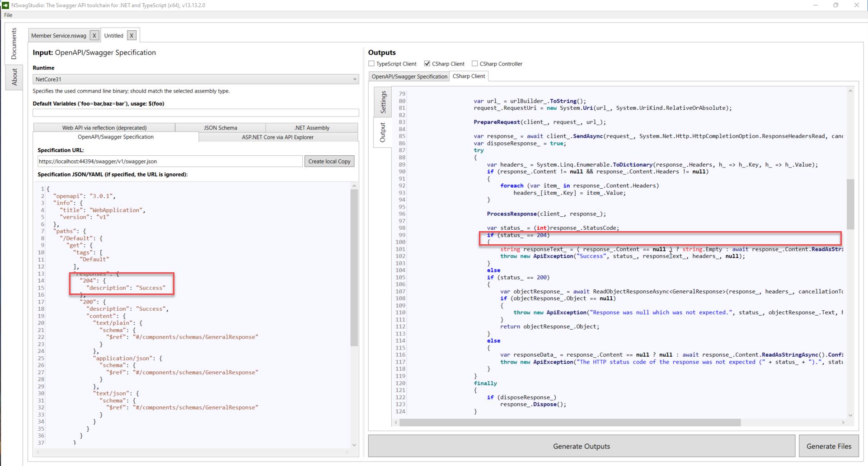Select Web API via reflection (deprecated) tab
The image size is (868, 466).
tap(104, 128)
